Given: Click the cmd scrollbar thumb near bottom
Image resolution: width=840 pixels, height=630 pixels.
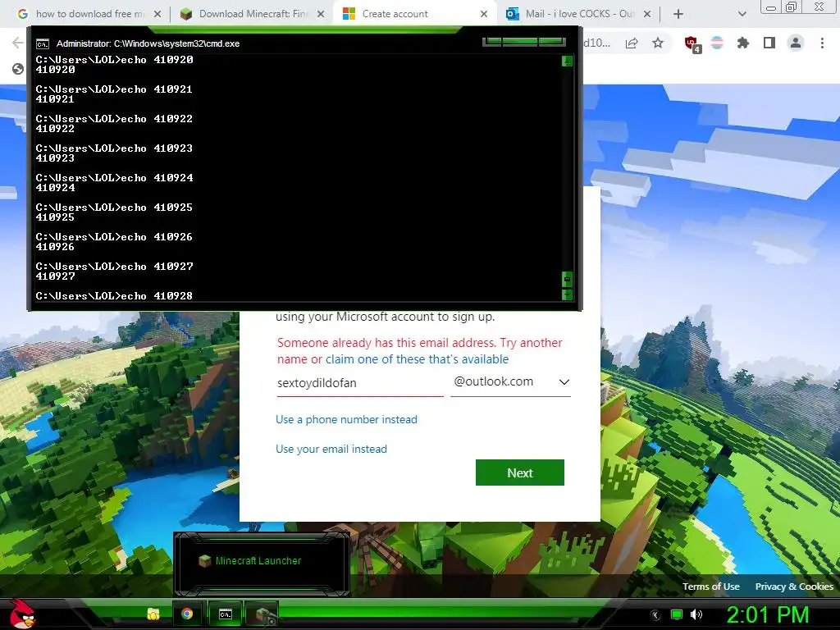Looking at the screenshot, I should (x=567, y=279).
